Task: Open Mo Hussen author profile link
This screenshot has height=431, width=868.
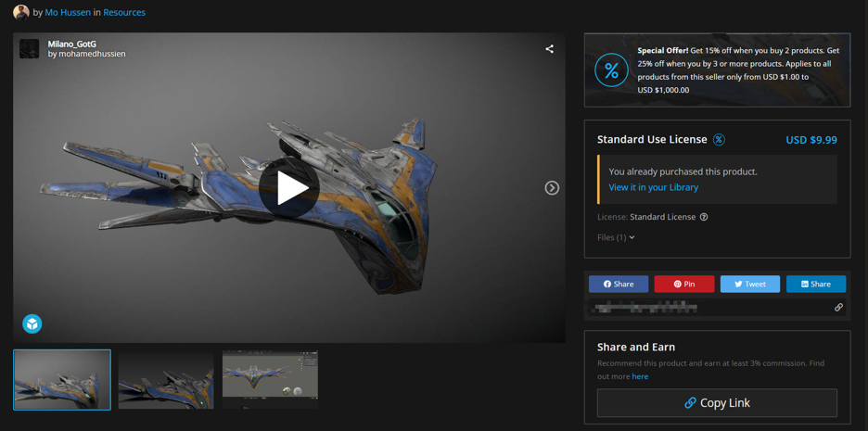Action: click(x=68, y=12)
